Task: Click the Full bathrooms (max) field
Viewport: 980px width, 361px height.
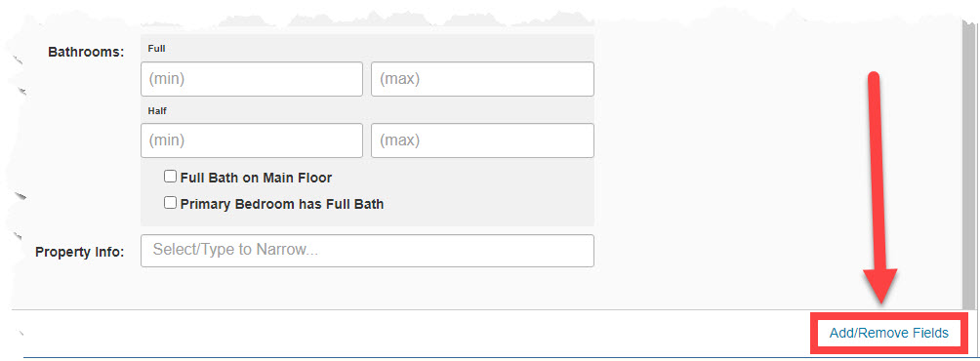Action: [482, 79]
